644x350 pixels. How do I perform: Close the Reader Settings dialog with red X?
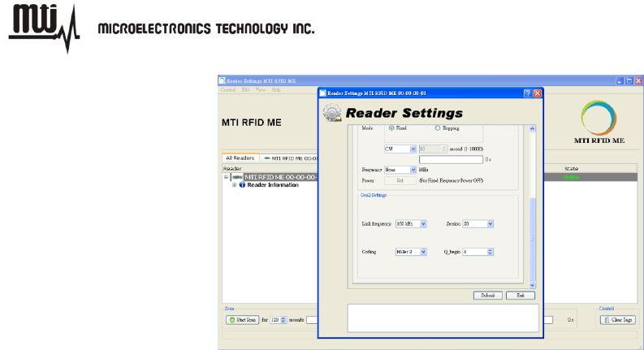point(538,93)
